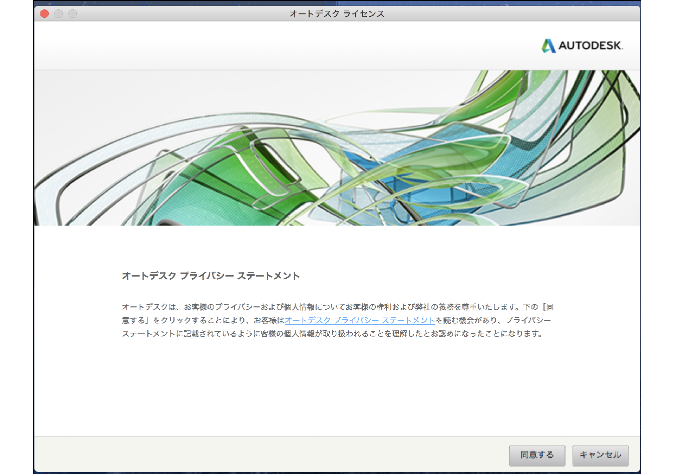Screen dimensions: 674x474
Task: Click the キャンセル (Cancel) button
Action: (x=600, y=455)
